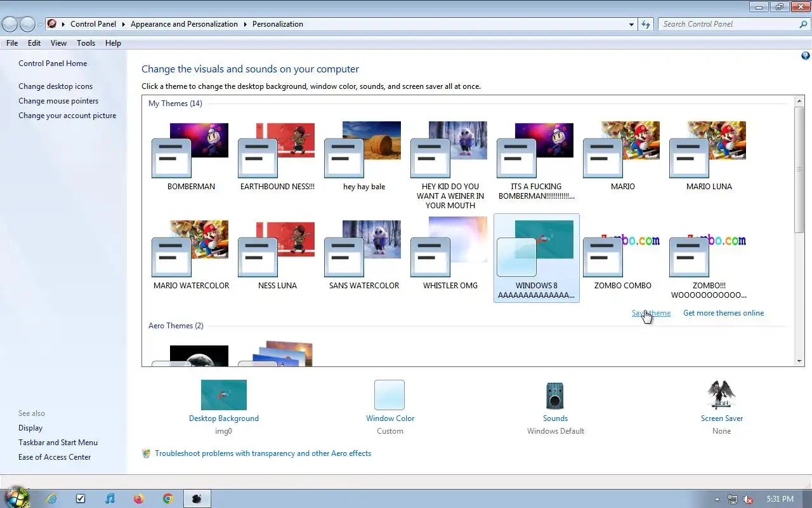Image resolution: width=812 pixels, height=508 pixels.
Task: Click the Help question mark icon
Action: click(806, 56)
